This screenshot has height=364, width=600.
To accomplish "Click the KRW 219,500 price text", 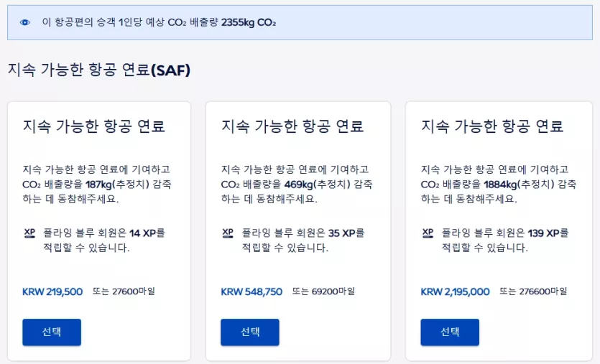I will click(52, 291).
